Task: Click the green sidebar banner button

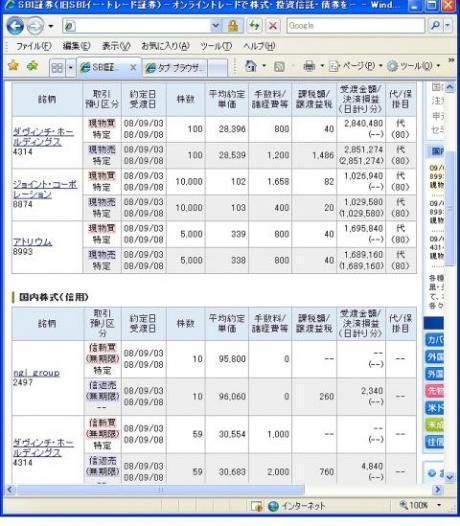Action: click(x=435, y=425)
